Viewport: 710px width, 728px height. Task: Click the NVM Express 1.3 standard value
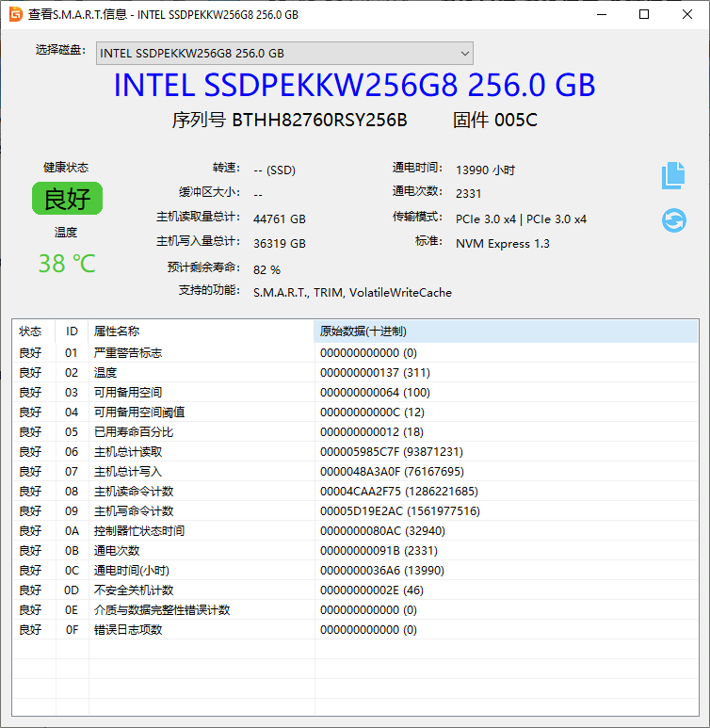(503, 244)
